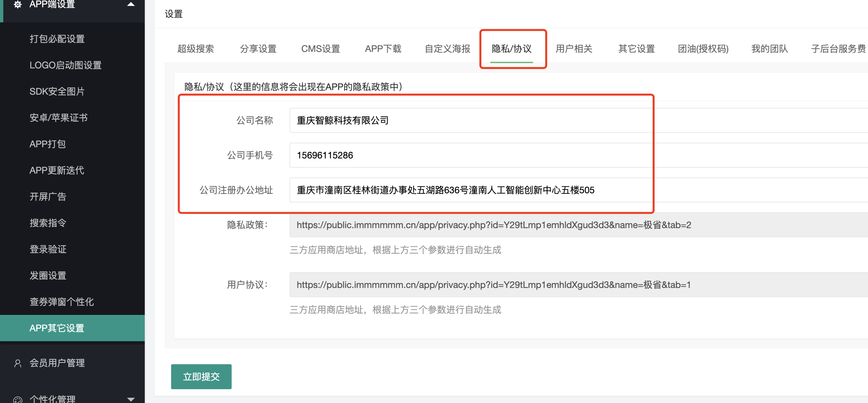Select the 隐私/协议 tab
Screen dimensions: 868x403
512,49
